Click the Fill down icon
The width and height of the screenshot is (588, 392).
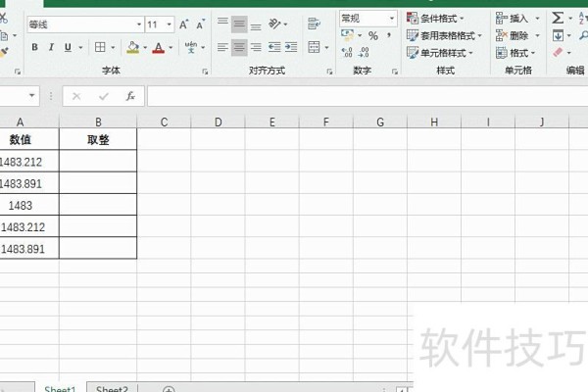click(558, 35)
